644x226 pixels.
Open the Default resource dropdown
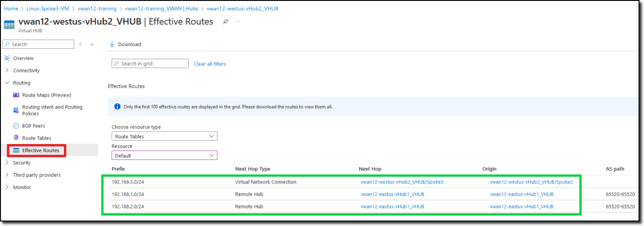pyautogui.click(x=164, y=155)
